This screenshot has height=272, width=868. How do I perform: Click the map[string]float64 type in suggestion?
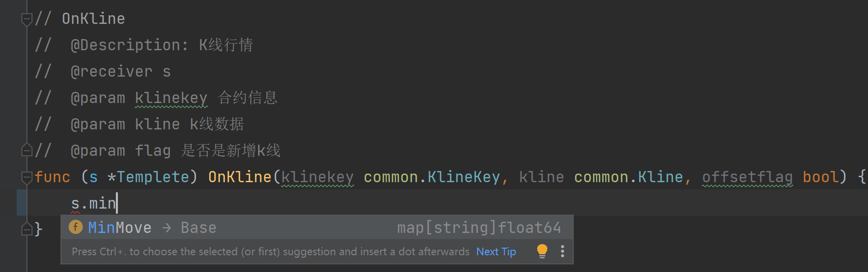point(479,227)
